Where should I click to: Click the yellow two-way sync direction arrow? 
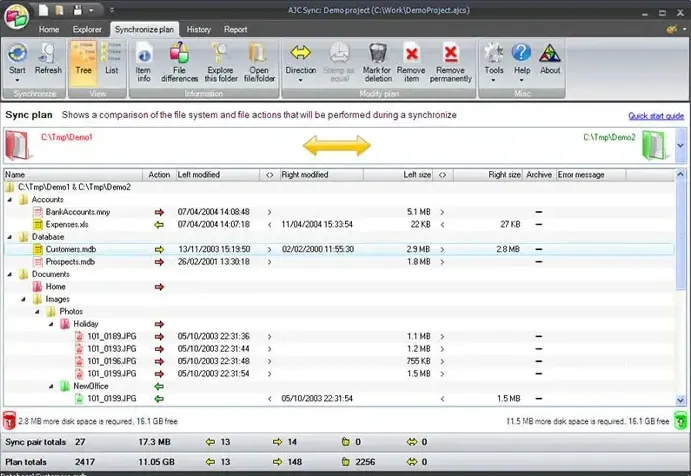point(337,145)
